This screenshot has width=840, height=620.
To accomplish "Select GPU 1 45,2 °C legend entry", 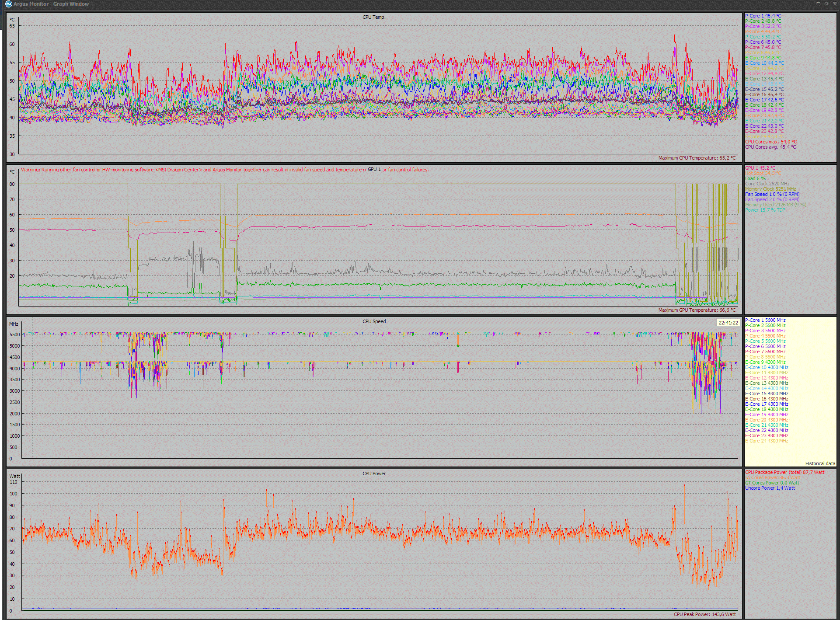I will 760,168.
